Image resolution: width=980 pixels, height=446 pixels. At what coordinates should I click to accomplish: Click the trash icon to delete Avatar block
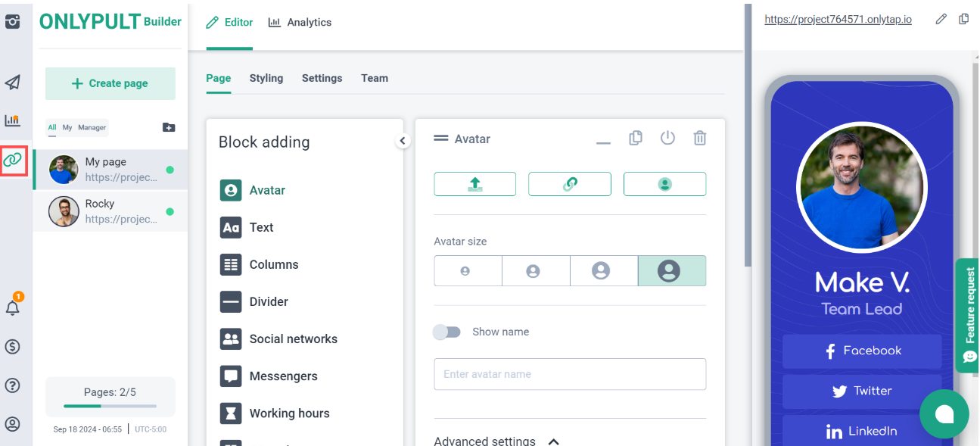tap(700, 138)
